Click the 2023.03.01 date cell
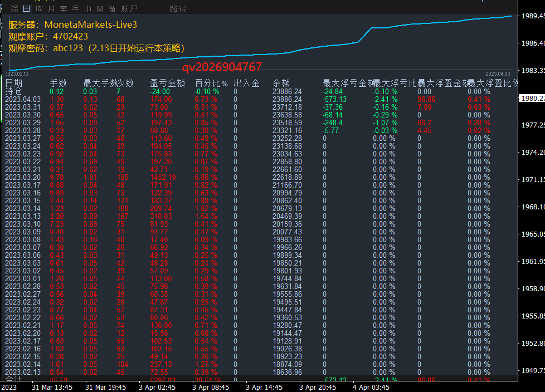 point(23,279)
